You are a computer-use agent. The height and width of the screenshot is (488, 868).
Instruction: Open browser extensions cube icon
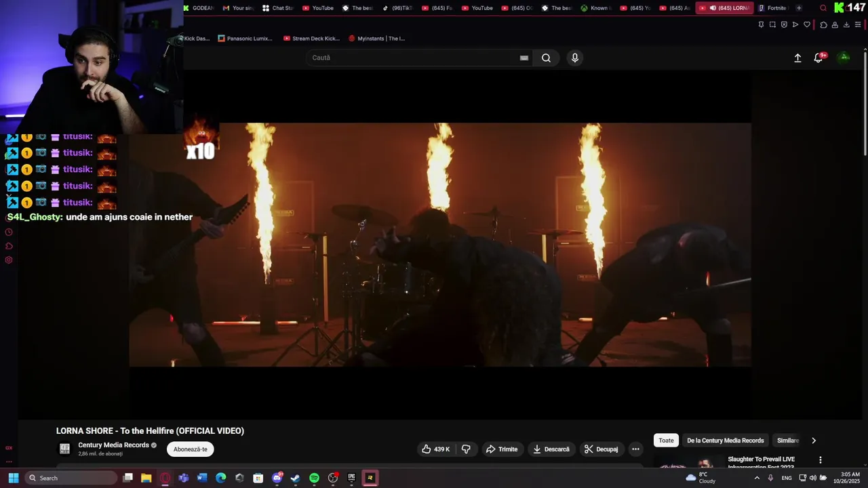click(x=823, y=24)
